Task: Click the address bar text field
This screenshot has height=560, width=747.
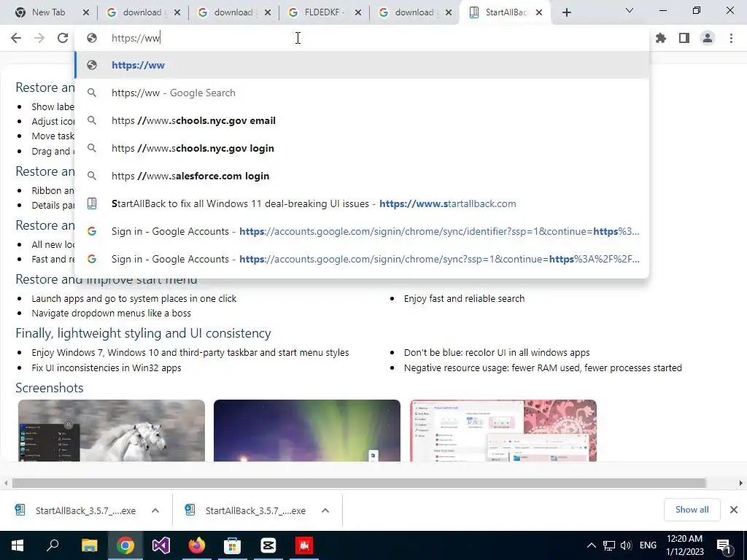Action: [362, 38]
